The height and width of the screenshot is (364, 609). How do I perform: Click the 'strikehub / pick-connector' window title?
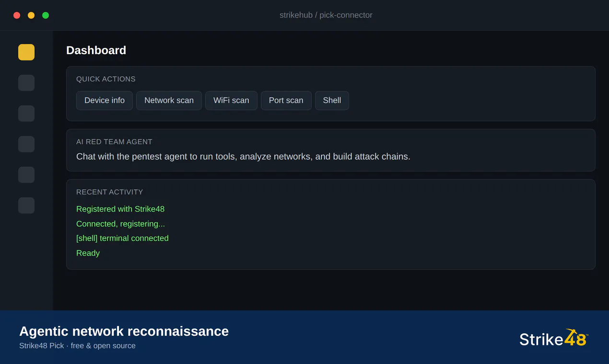pos(326,15)
